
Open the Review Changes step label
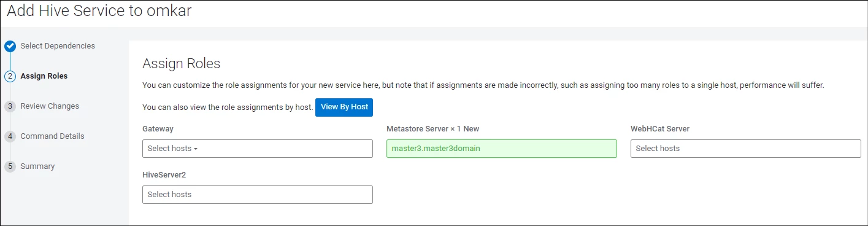(50, 106)
